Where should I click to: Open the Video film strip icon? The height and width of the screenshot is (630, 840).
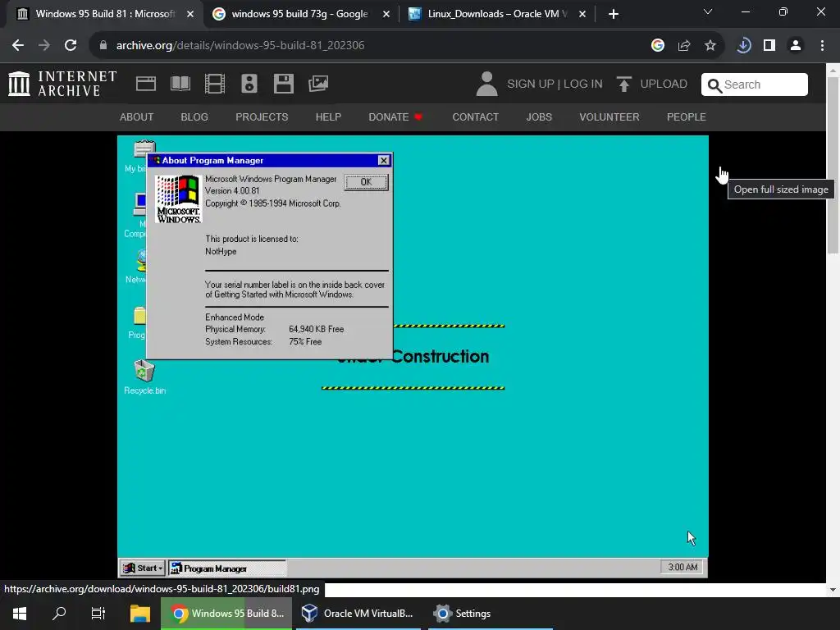tap(215, 84)
